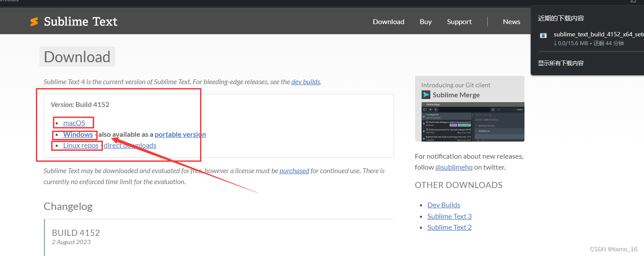Click the 2 August 2023 date text
Screen dimensions: 644x256
[71, 242]
